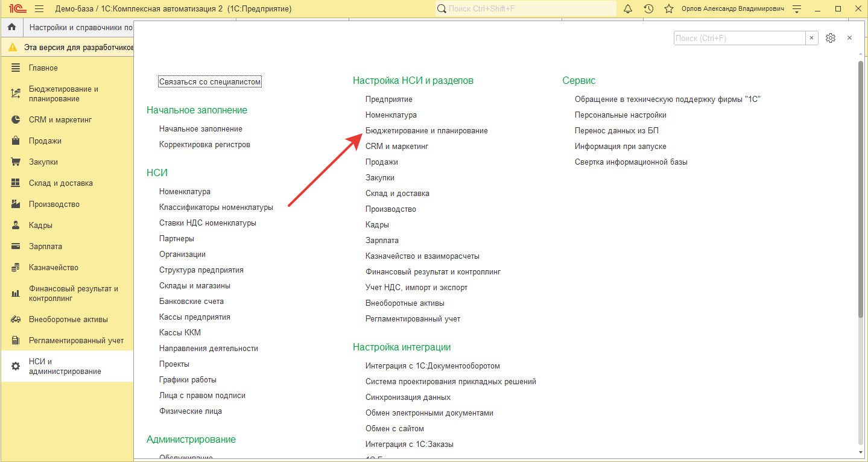Open the history clock icon
The width and height of the screenshot is (868, 462).
[648, 9]
